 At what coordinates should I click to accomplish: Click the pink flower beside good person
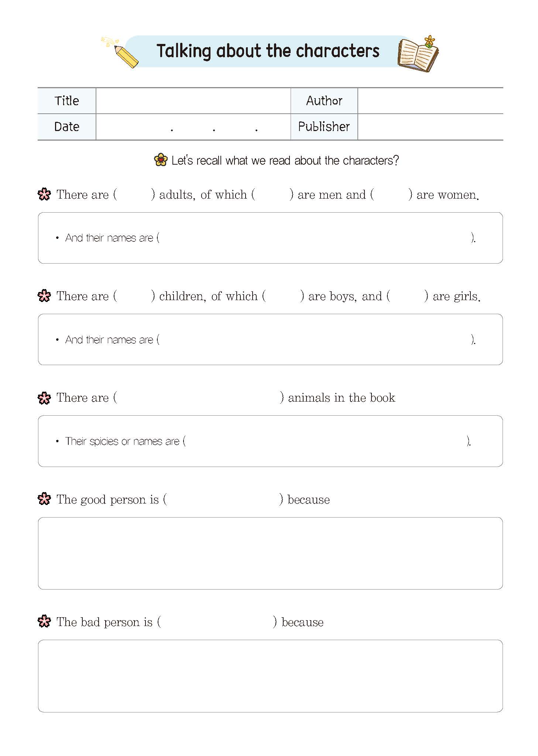click(x=44, y=499)
